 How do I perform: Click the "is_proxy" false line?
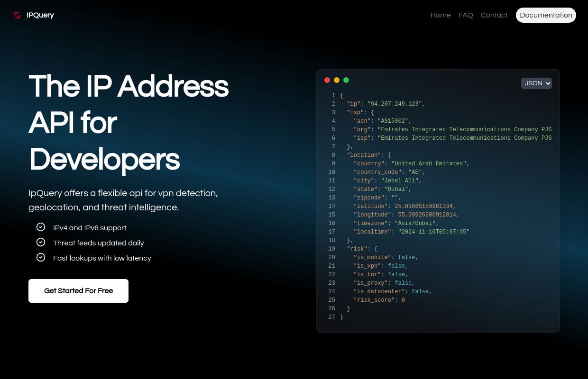[x=384, y=283]
